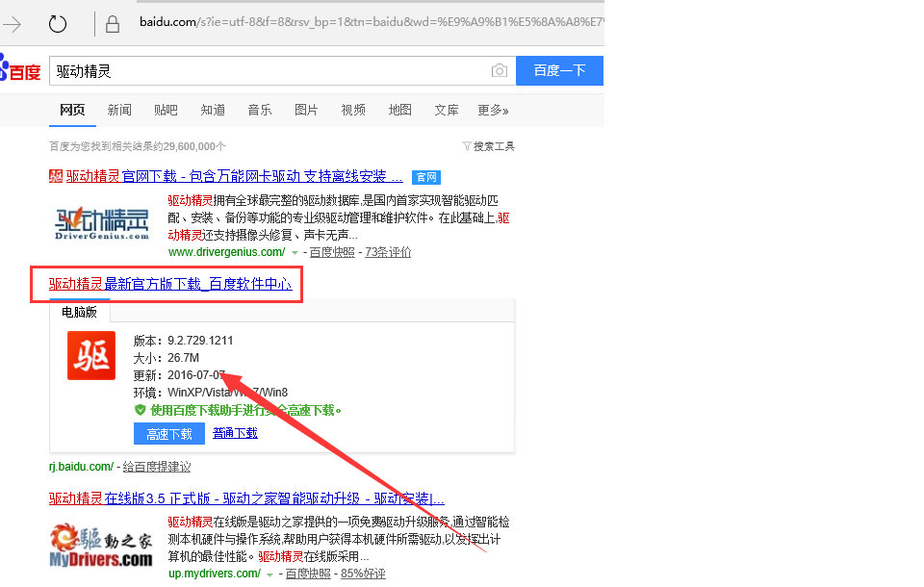The image size is (924, 587).
Task: Click the 普通下载 link
Action: 235,433
